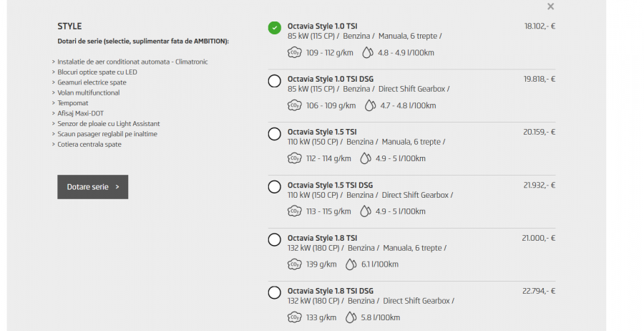
Task: Click CO2 icon for Octavia Style 1.0 TSI
Action: (x=294, y=52)
